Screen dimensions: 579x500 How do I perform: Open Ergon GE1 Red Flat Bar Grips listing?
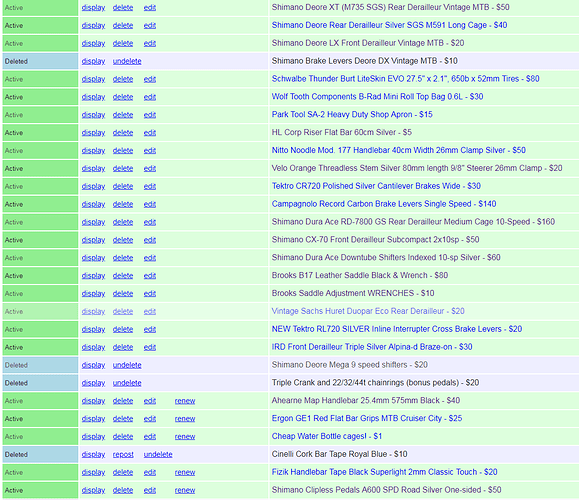[367, 418]
